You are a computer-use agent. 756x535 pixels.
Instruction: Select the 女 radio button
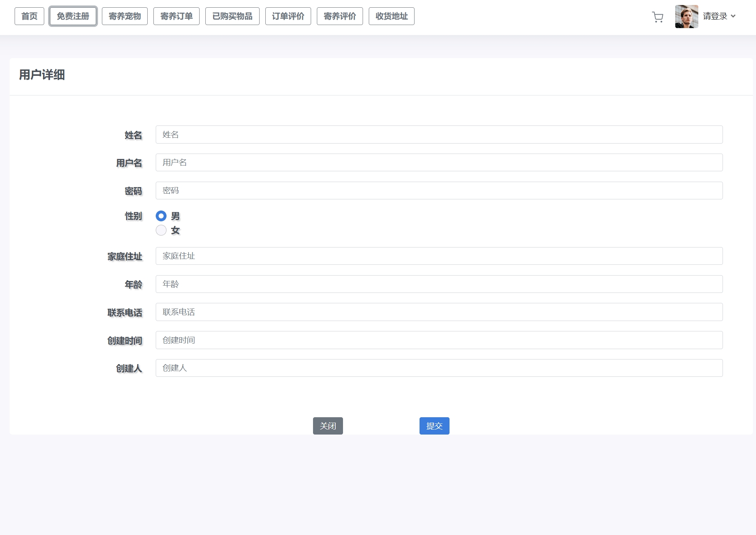coord(161,230)
